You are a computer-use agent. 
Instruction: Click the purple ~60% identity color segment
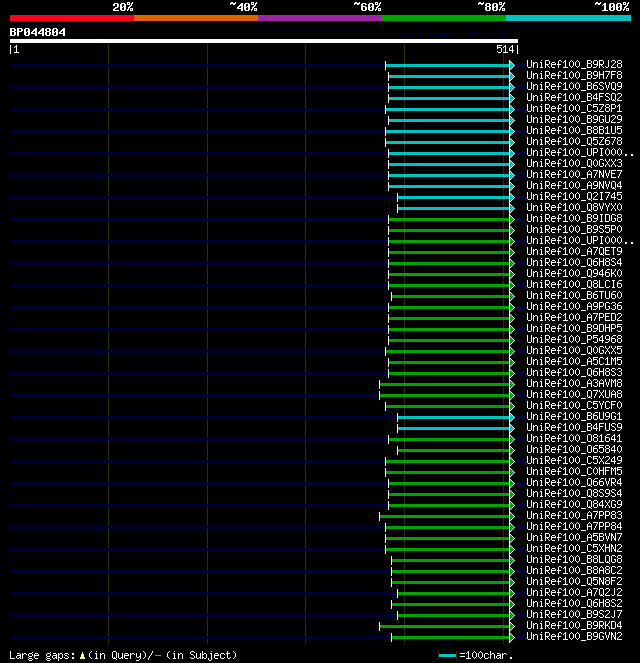pyautogui.click(x=320, y=18)
